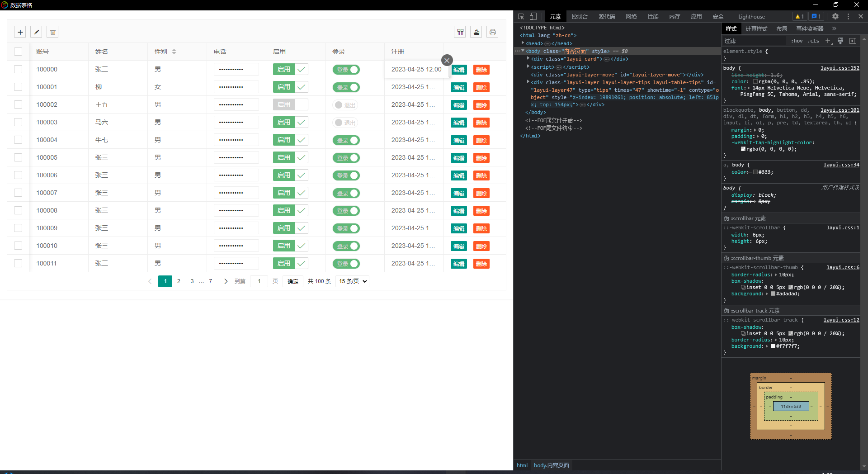Sort by the 性别 column arrows
This screenshot has width=868, height=474.
pos(174,52)
